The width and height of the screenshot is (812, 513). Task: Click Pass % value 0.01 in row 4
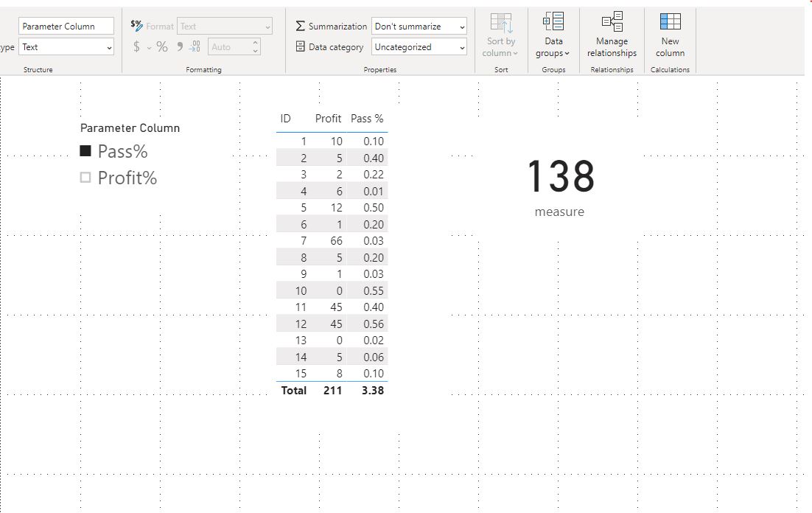coord(374,191)
